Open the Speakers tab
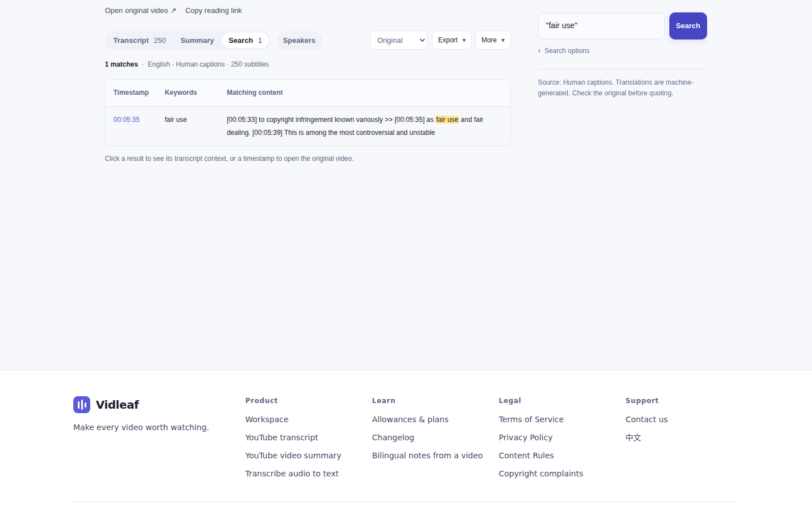 coord(299,41)
